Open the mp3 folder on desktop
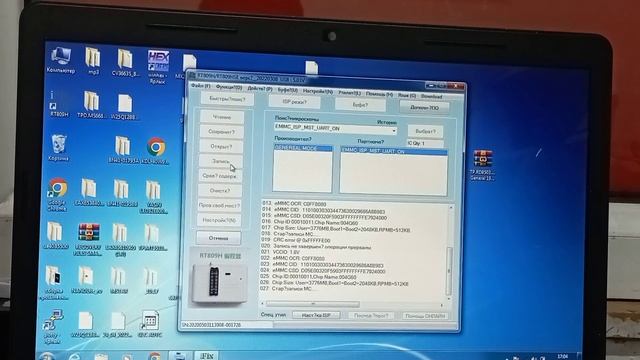The width and height of the screenshot is (640, 360). click(x=93, y=61)
